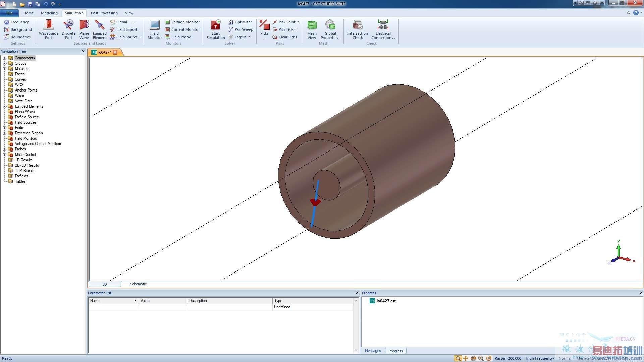The height and width of the screenshot is (362, 644).
Task: Create a Field Monitor
Action: 154,29
